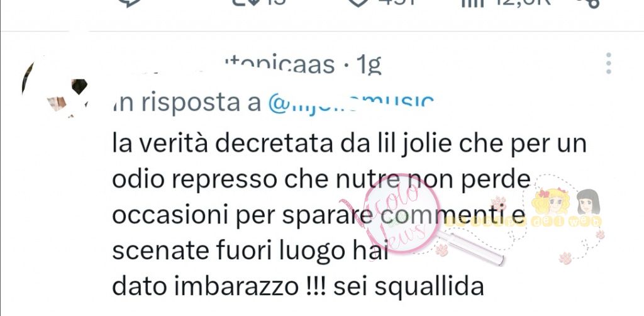Open the blue @...music mention link

[351, 104]
